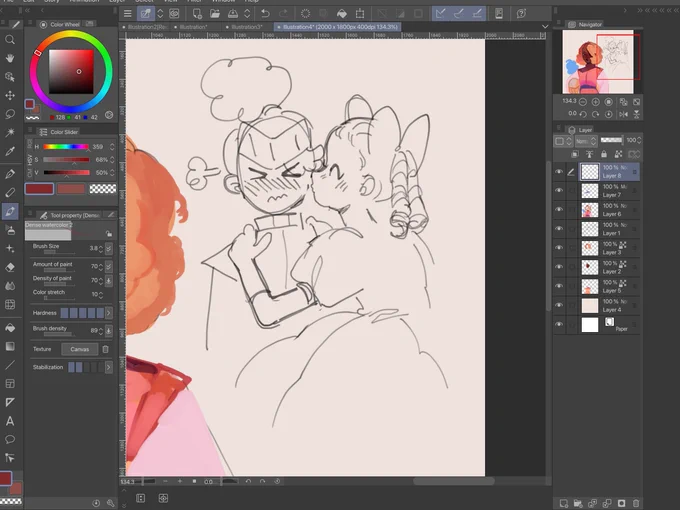Select the Text tool
The width and height of the screenshot is (680, 510).
click(x=10, y=421)
